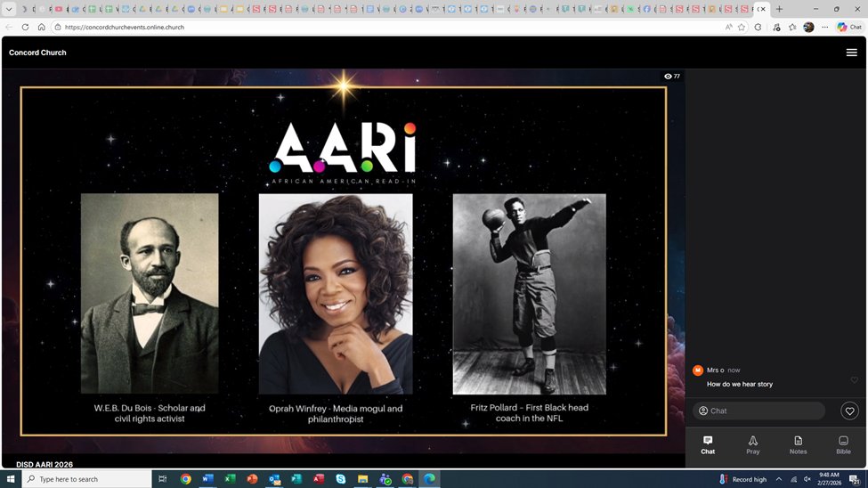Reload the page with the browser refresh button
The image size is (868, 488).
click(x=25, y=27)
